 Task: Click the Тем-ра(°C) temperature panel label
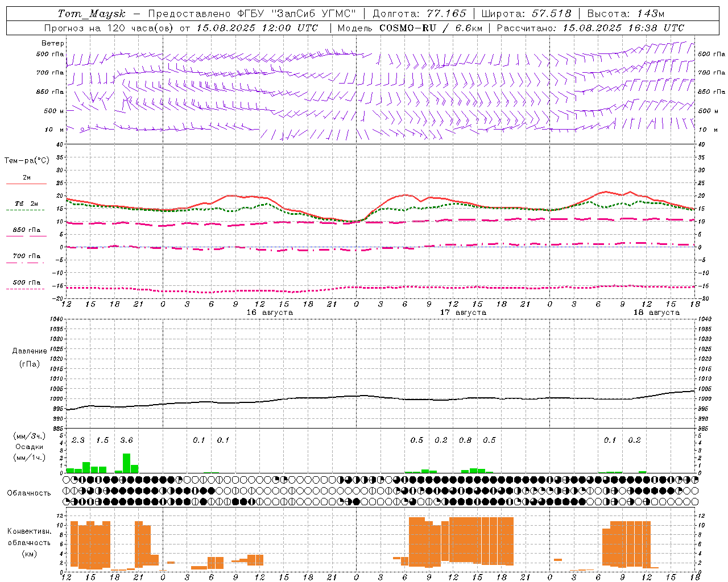[27, 161]
